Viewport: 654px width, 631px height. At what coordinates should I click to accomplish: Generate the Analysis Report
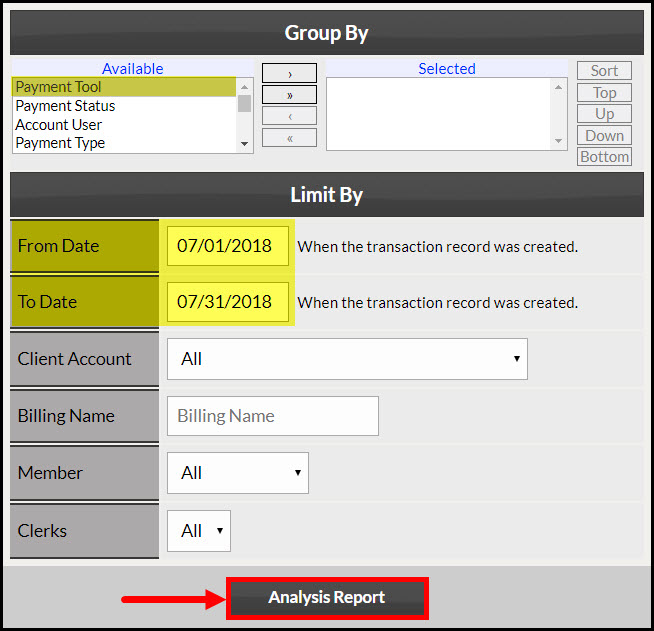click(x=327, y=598)
